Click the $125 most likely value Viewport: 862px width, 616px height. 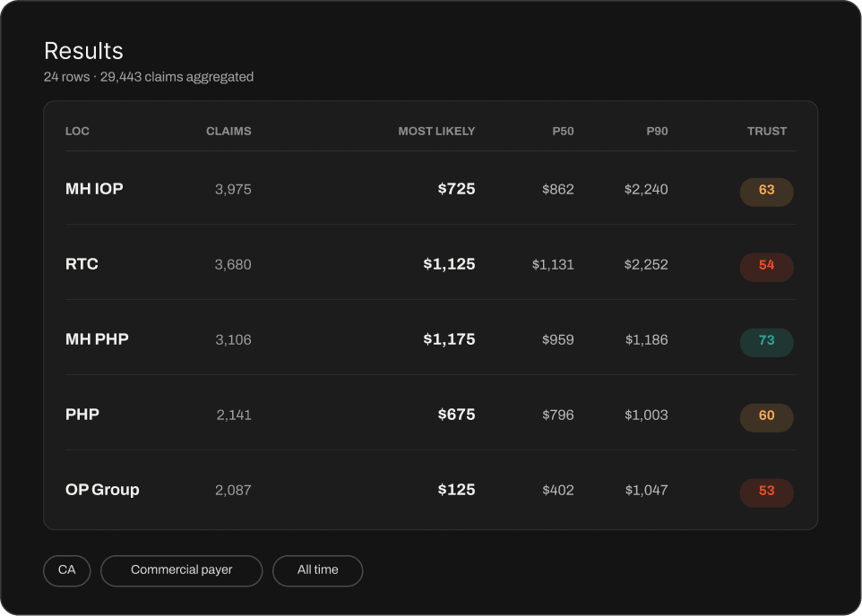tap(456, 490)
